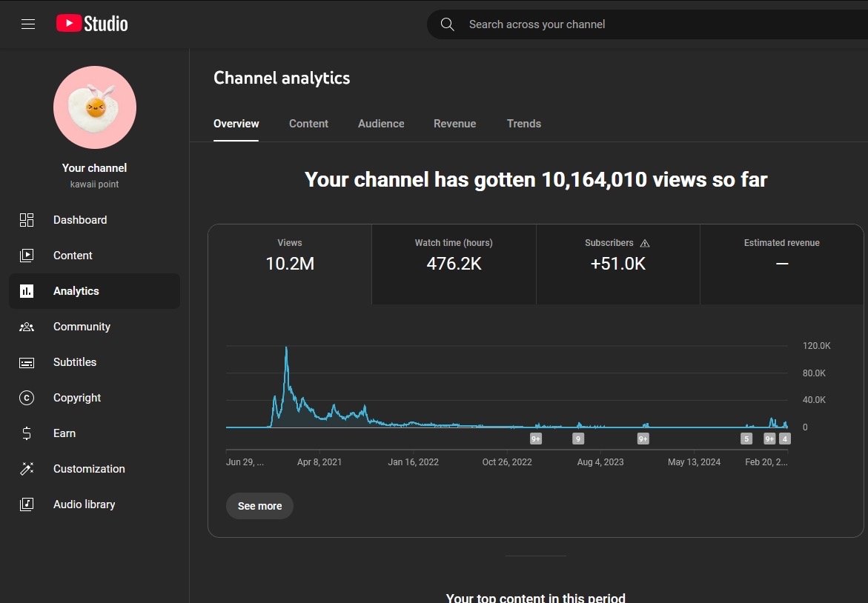Click the kawaii point channel avatar
Screen dimensions: 868x603
click(95, 107)
